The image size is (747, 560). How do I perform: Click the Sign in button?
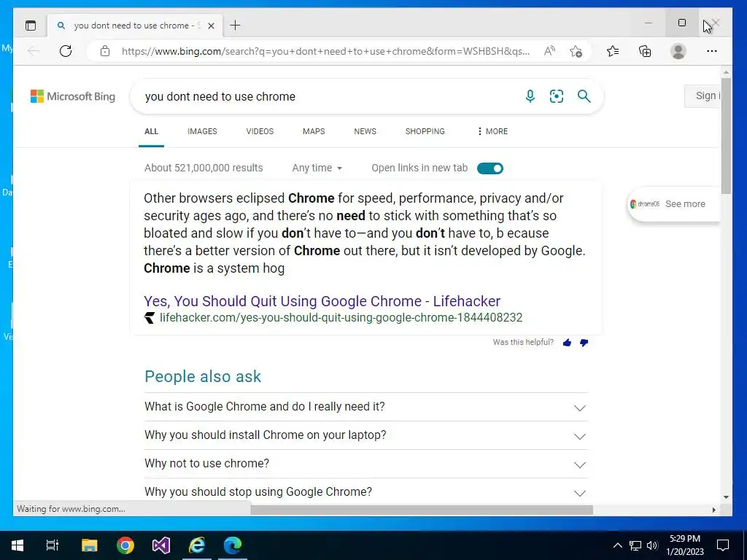(703, 96)
